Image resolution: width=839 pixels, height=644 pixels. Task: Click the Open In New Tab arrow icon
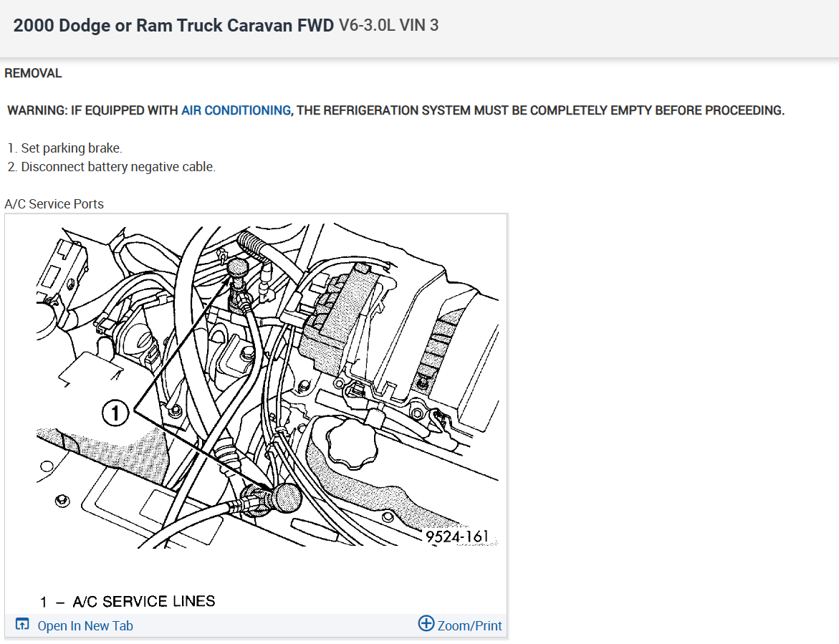[x=22, y=624]
